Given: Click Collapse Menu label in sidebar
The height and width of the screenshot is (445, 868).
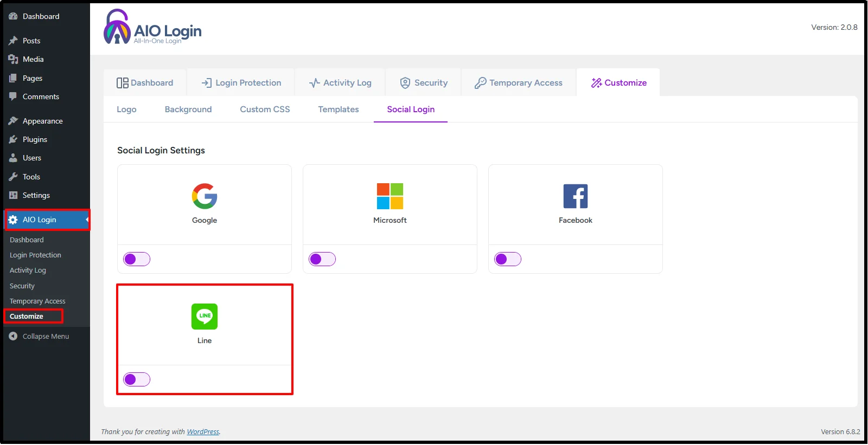Looking at the screenshot, I should coord(46,336).
